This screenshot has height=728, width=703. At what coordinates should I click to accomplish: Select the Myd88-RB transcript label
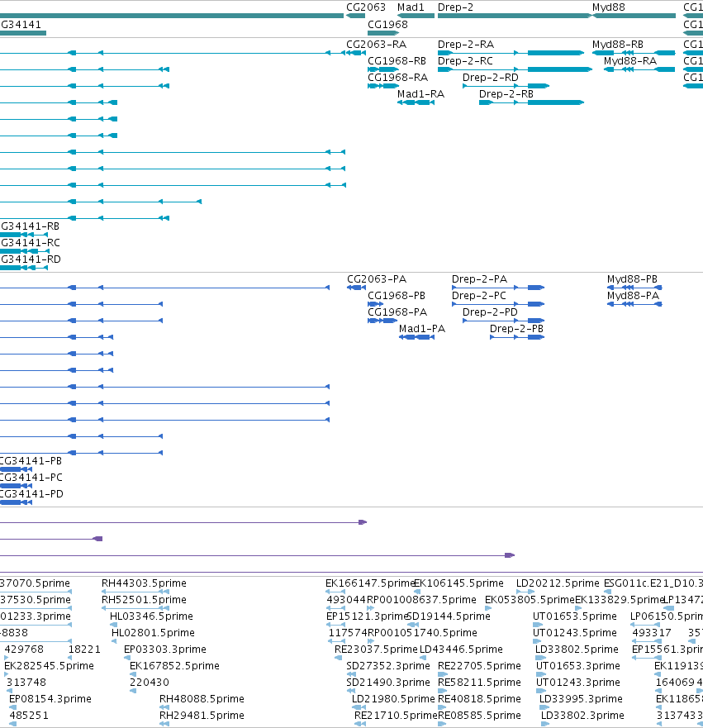click(x=618, y=45)
